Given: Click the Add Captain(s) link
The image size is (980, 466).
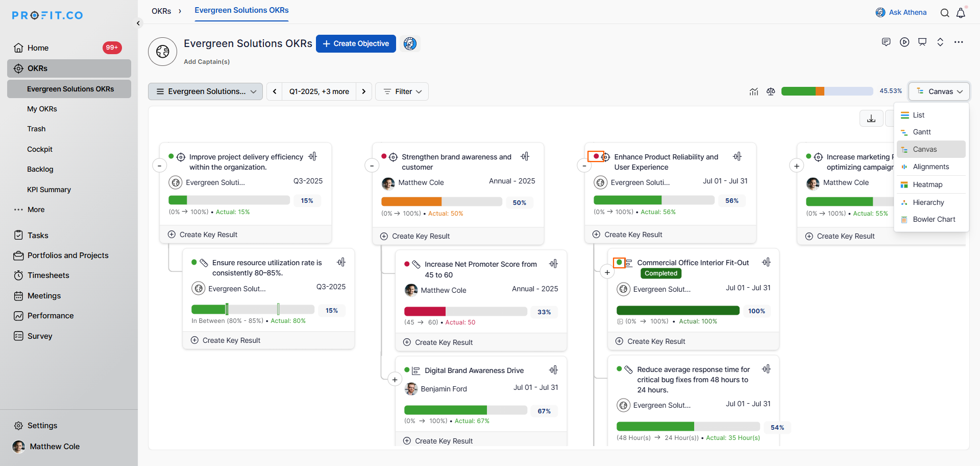Looking at the screenshot, I should click(207, 62).
